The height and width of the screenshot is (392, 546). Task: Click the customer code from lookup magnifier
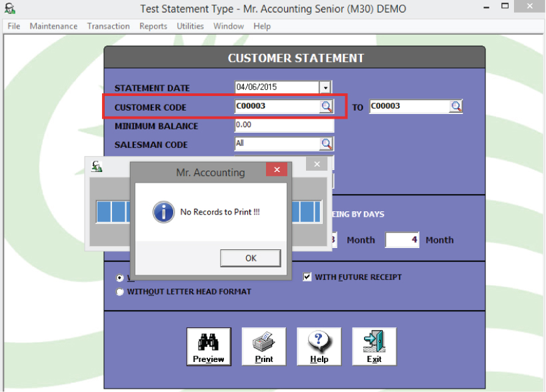(326, 107)
